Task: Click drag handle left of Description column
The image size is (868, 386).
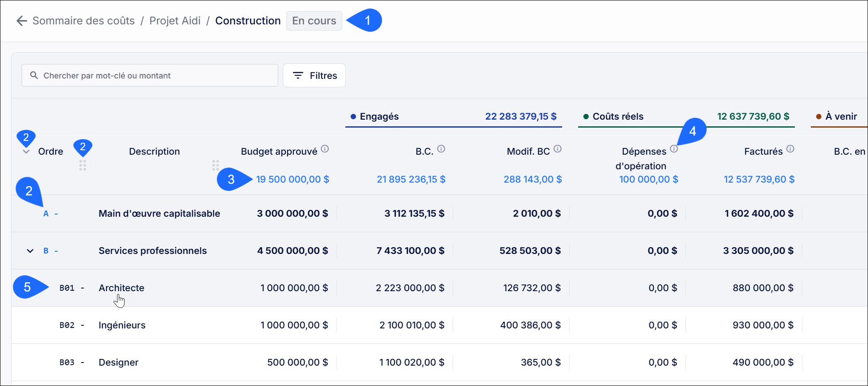Action: point(82,166)
